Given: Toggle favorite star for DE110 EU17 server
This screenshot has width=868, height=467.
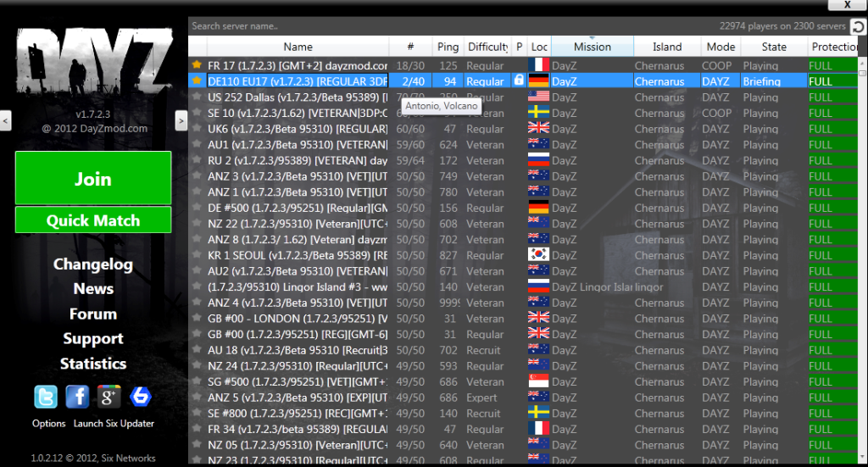Looking at the screenshot, I should coord(197,81).
